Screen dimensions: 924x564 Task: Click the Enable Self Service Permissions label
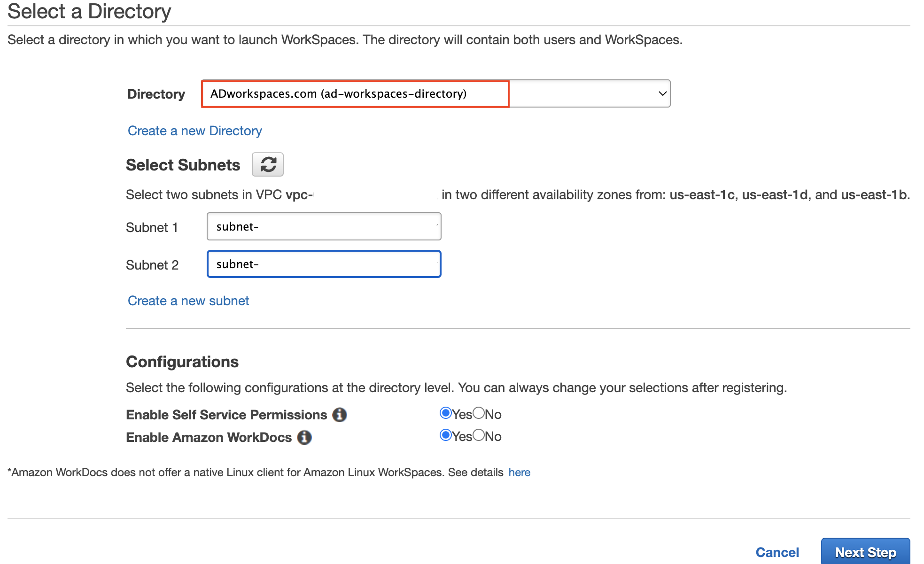pos(226,415)
